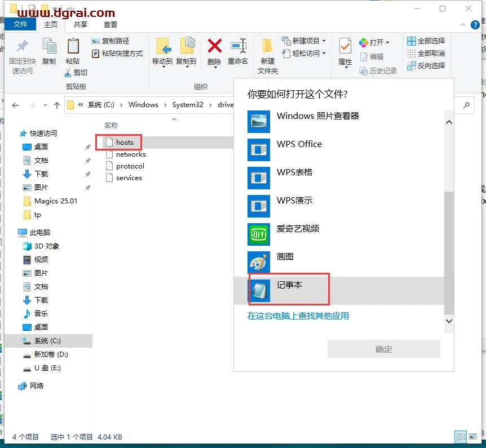Open the Music folder in sidebar
The height and width of the screenshot is (448, 486).
(x=36, y=313)
